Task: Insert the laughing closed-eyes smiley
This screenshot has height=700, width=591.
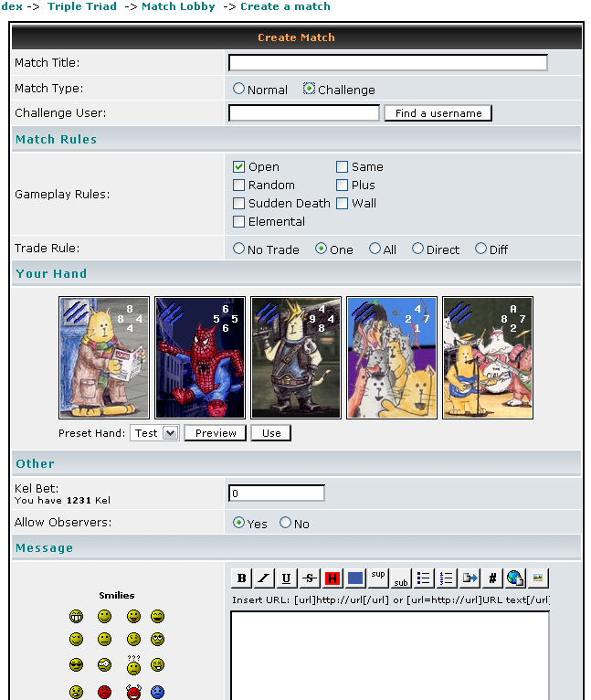Action: pyautogui.click(x=157, y=617)
